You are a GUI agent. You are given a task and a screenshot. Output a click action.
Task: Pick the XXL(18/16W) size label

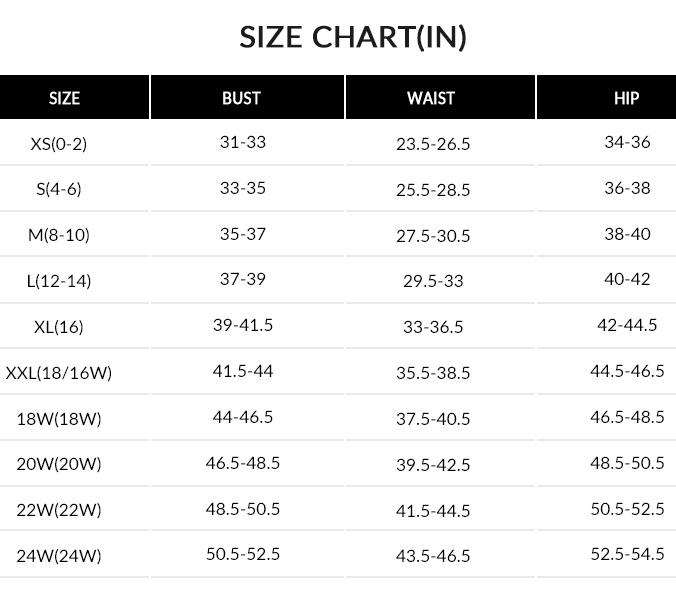59,373
